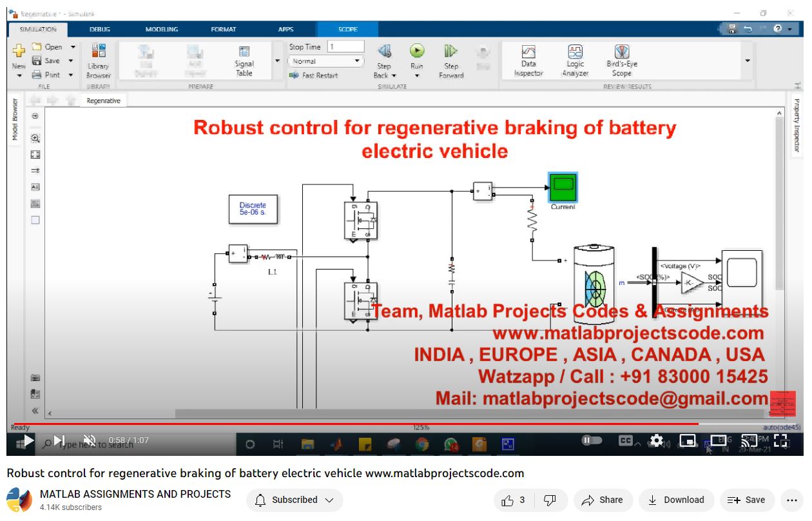Expand the Step Back dropdown arrow
812x521 pixels.
394,76
